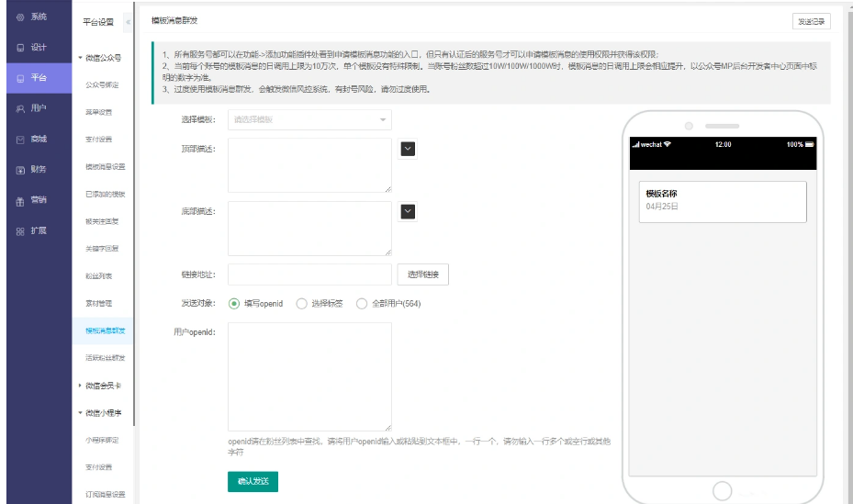Viewport: 853px width, 504px height.
Task: Choose the 全部用户(564) radio option
Action: (x=361, y=304)
